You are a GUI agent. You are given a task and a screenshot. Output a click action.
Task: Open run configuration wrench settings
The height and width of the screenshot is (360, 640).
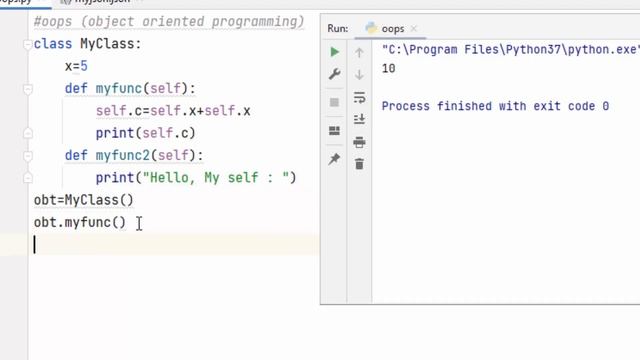(x=334, y=74)
